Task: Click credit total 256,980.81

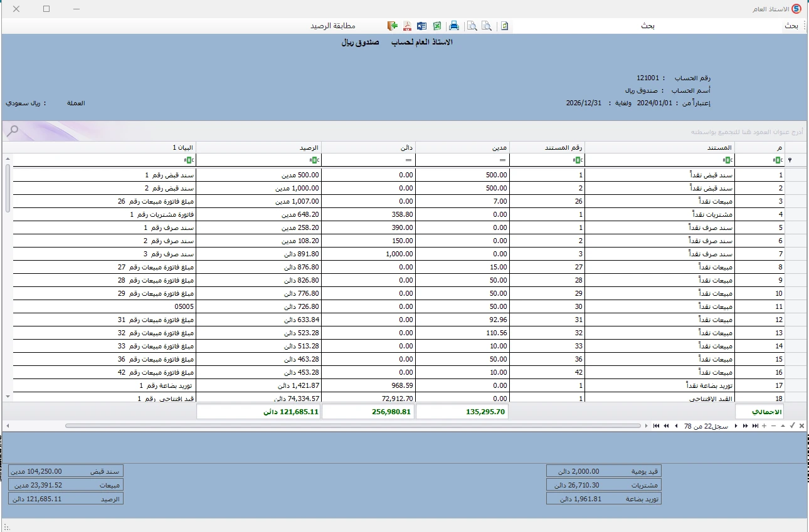Action: pos(368,412)
